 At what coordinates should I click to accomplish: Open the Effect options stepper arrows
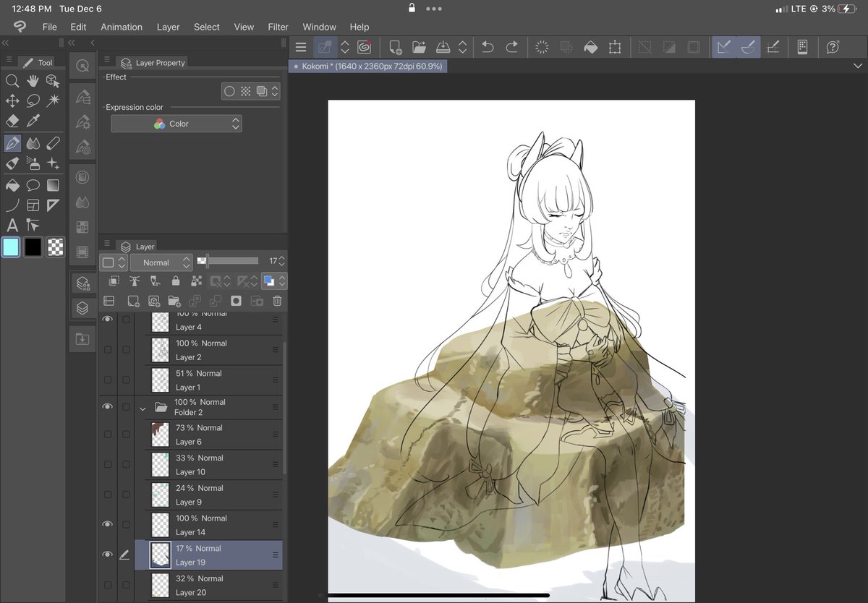275,92
